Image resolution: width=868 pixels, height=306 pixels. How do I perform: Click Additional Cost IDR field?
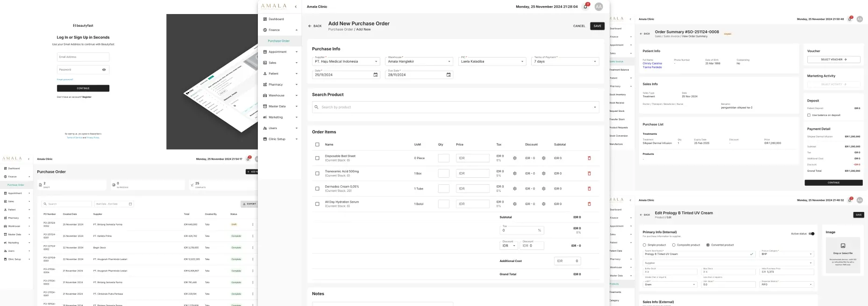(x=568, y=261)
